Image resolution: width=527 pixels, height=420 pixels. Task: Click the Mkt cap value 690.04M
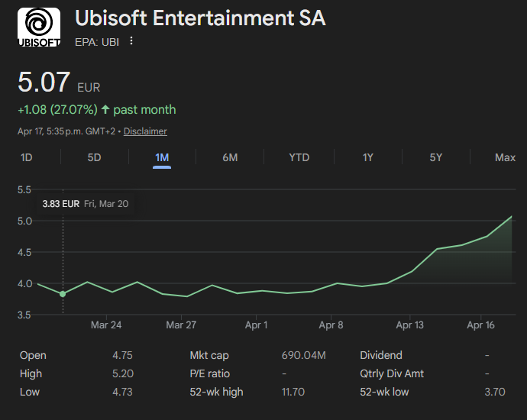pos(304,355)
